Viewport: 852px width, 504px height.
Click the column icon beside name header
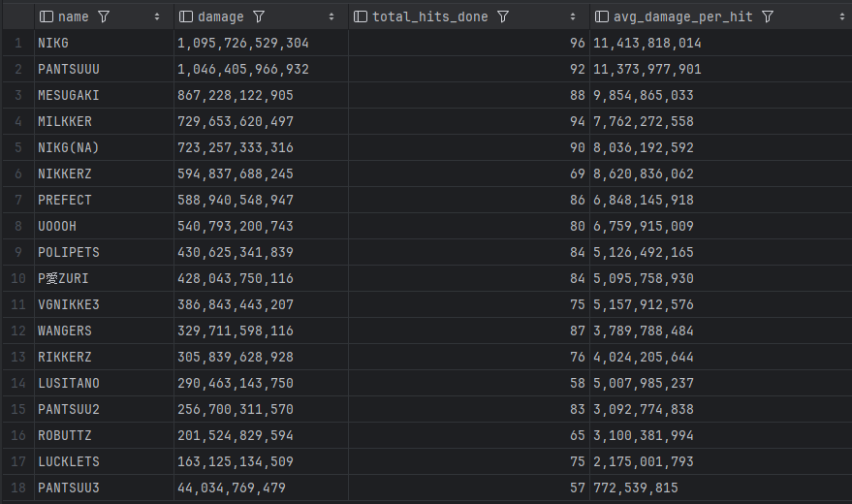47,16
